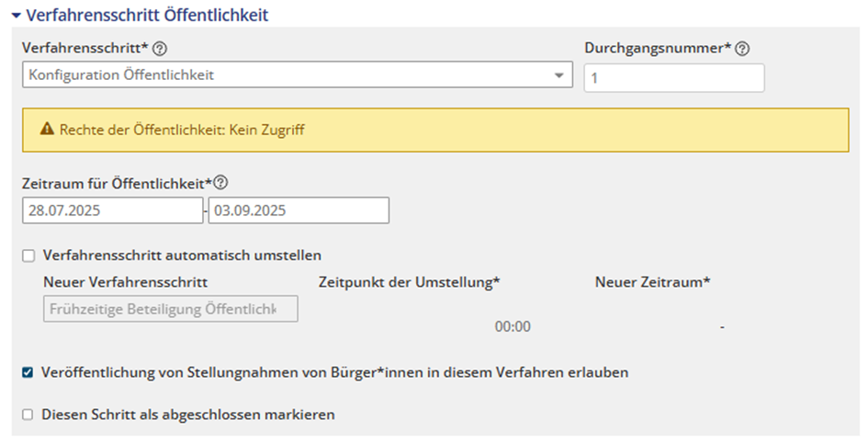Screen dimensions: 868x444
Task: Open the Neuer Verfahrensschritt field Frühzeitige Beteiligung
Action: (x=170, y=309)
